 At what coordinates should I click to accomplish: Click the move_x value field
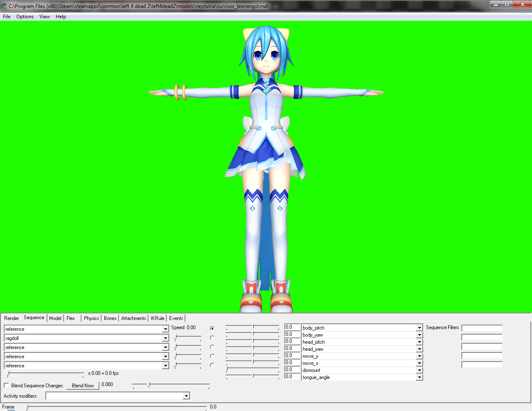pyautogui.click(x=292, y=363)
